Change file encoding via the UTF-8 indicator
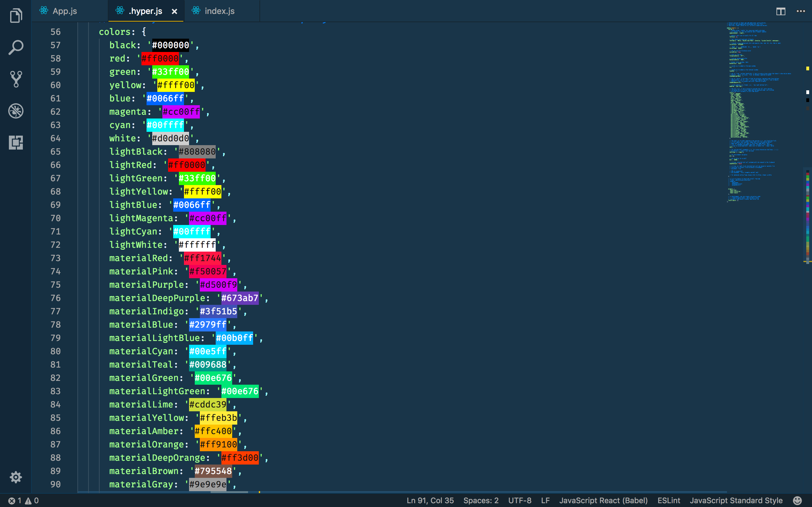This screenshot has height=507, width=812. [x=520, y=500]
